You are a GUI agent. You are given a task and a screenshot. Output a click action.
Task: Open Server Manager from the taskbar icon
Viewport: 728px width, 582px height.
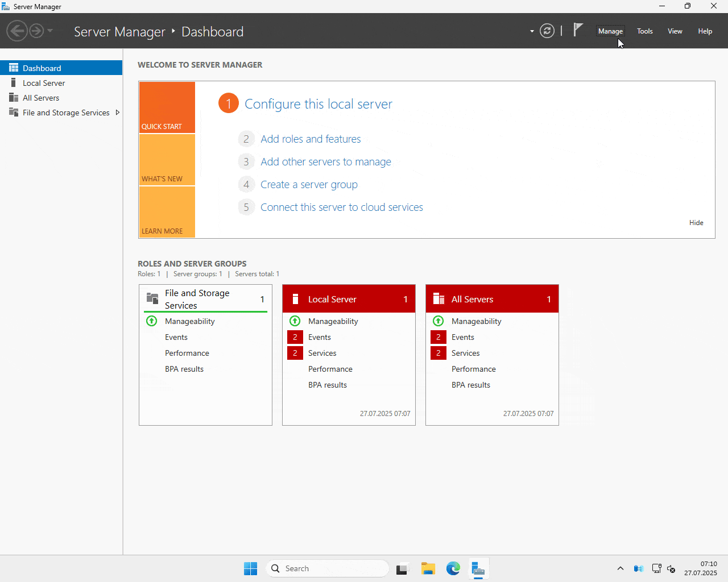(x=478, y=568)
